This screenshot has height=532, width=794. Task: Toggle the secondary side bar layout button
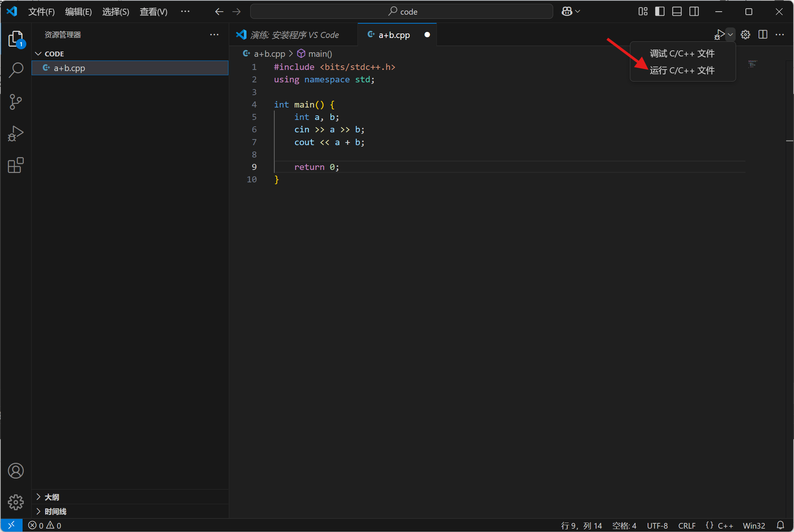click(694, 12)
